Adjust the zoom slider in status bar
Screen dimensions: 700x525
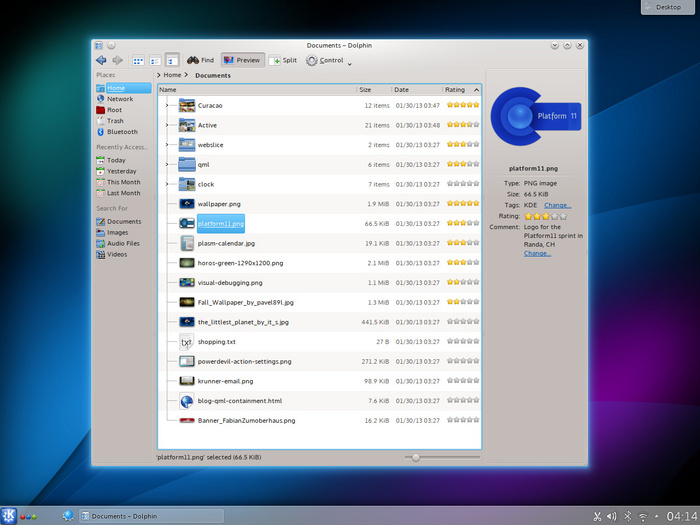(x=416, y=457)
